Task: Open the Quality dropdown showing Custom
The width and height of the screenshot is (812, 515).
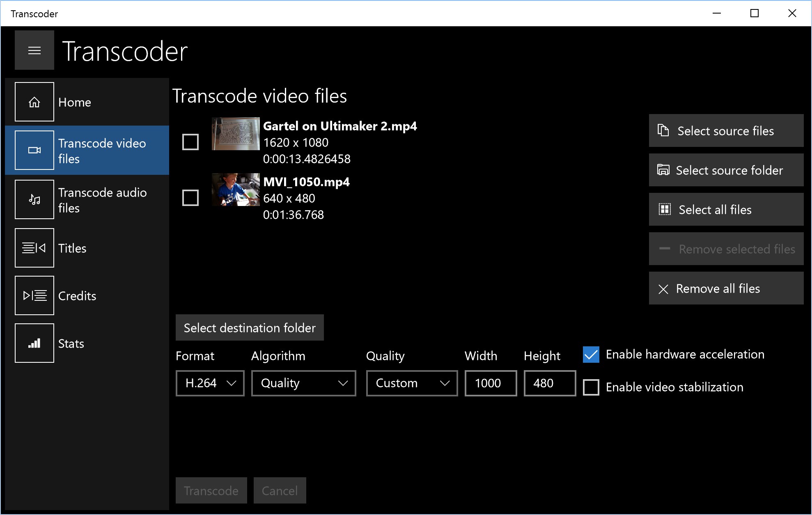Action: tap(411, 383)
